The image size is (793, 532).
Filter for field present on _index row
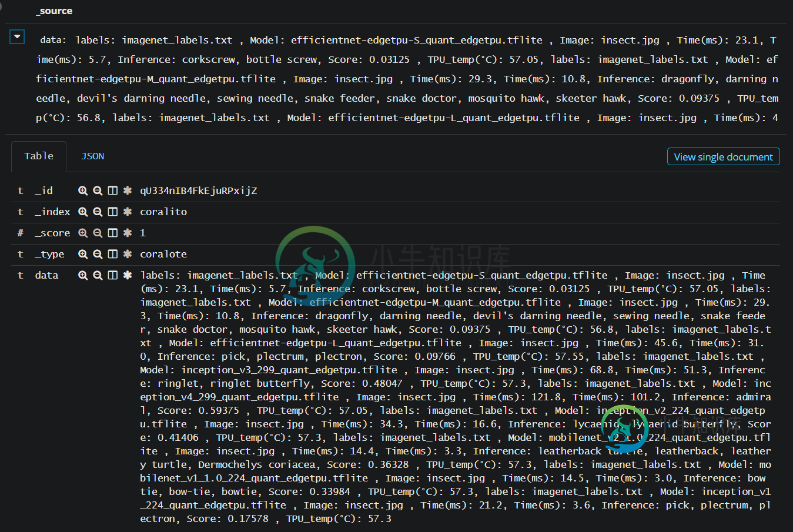tap(127, 212)
